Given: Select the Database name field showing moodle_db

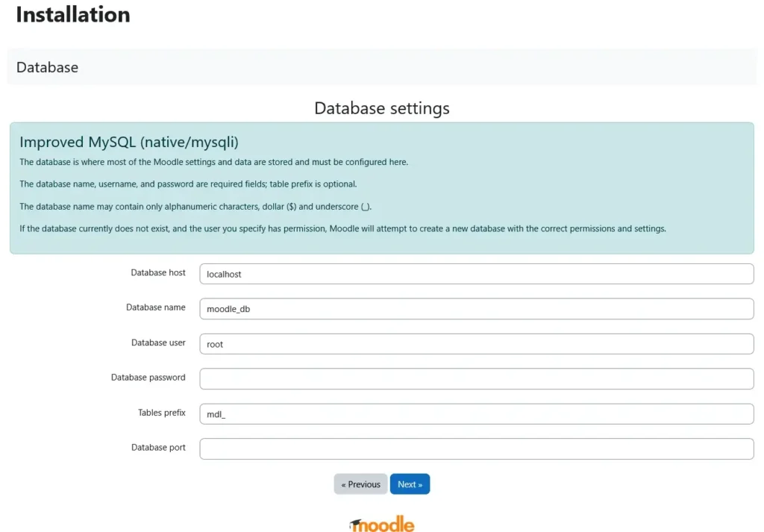Looking at the screenshot, I should click(x=476, y=309).
